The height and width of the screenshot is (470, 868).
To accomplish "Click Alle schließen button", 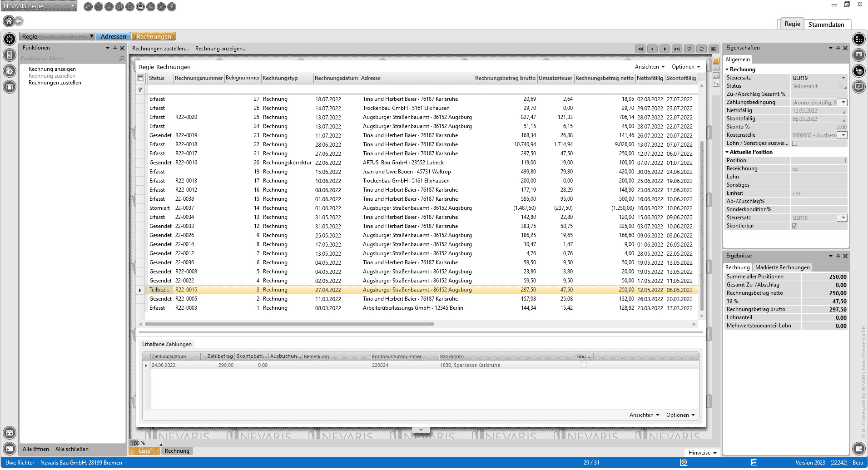I will (x=72, y=449).
